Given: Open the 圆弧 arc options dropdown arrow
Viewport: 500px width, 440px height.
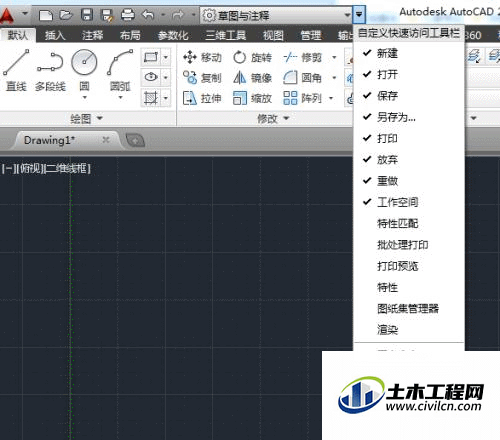Looking at the screenshot, I should pyautogui.click(x=120, y=97).
